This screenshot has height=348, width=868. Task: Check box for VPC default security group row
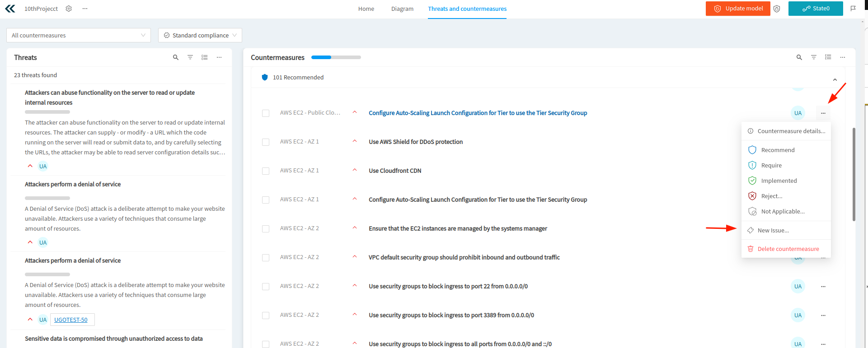pyautogui.click(x=266, y=258)
